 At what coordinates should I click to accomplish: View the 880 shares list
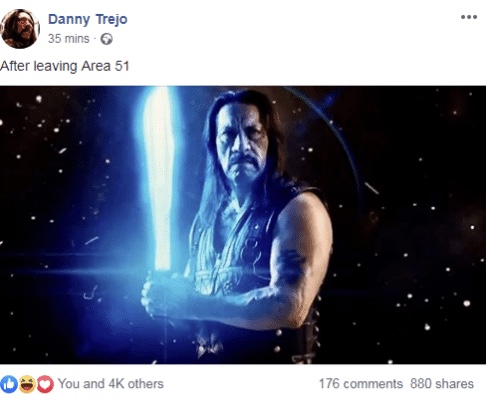[442, 384]
